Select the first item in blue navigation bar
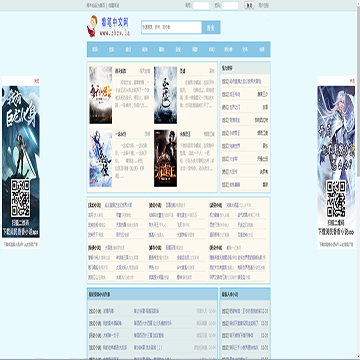Viewport: 360px width, 360px height. pyautogui.click(x=95, y=49)
